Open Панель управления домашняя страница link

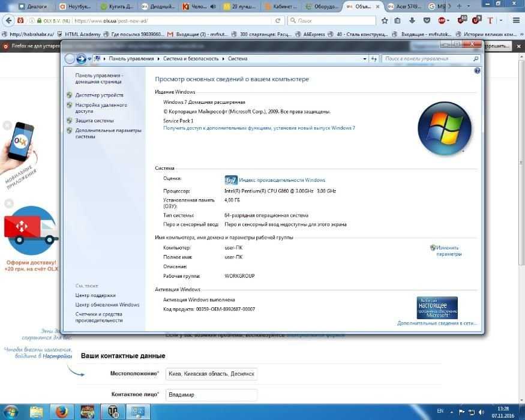tap(99, 79)
